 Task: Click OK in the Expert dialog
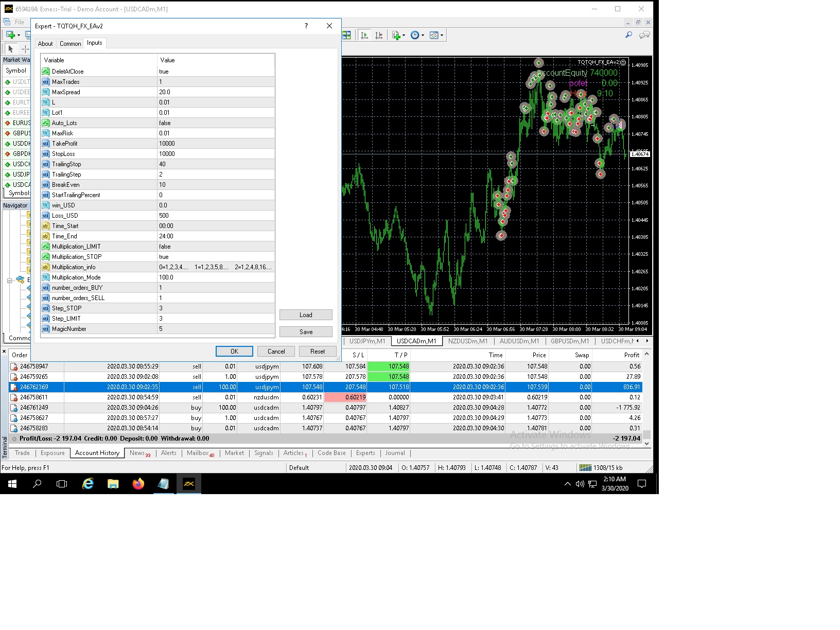coord(234,352)
